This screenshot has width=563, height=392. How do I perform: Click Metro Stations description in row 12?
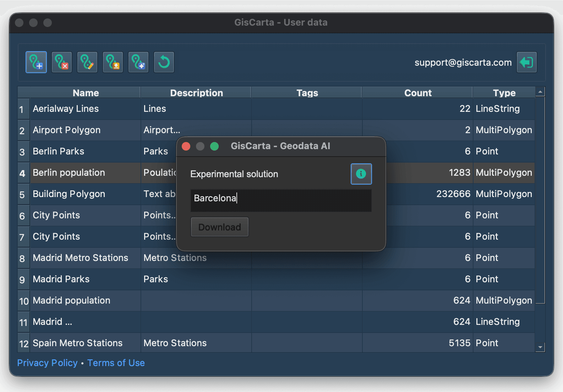(x=175, y=343)
